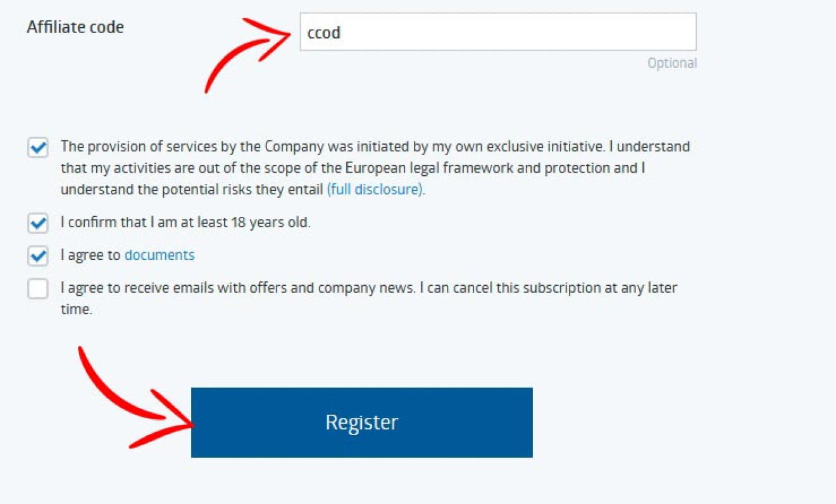This screenshot has width=836, height=504.
Task: Click the 'I agree to' label text
Action: (x=90, y=255)
